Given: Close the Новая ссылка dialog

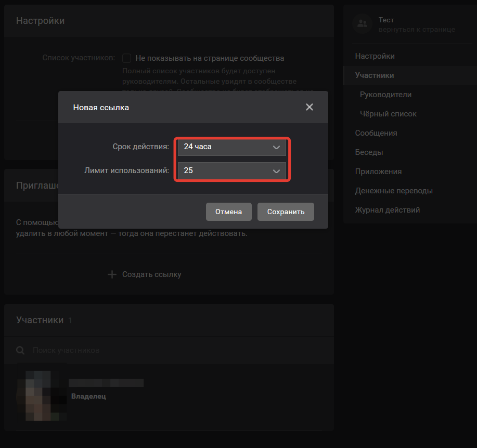Looking at the screenshot, I should pyautogui.click(x=310, y=107).
